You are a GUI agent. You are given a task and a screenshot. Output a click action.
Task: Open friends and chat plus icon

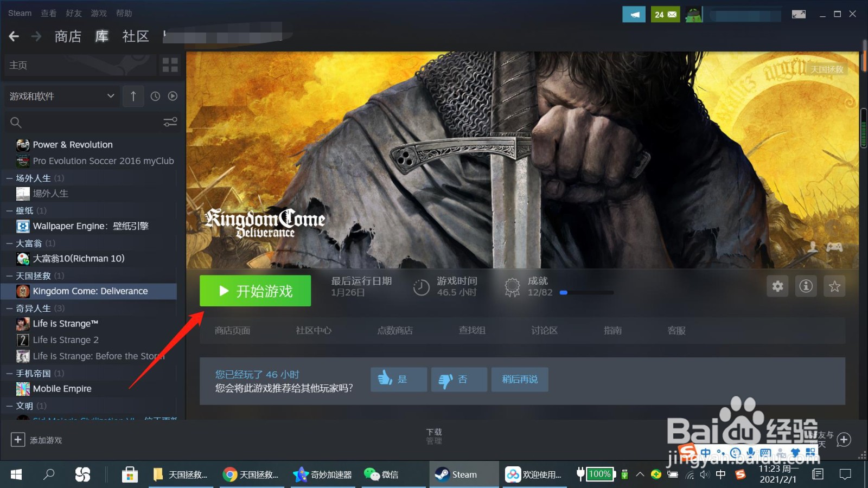pyautogui.click(x=844, y=440)
